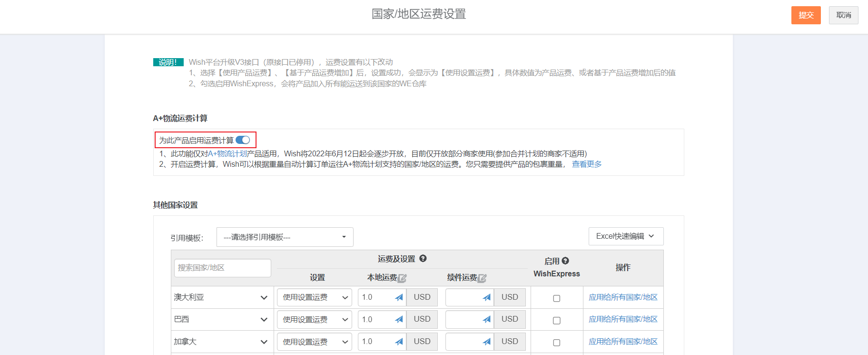868x355 pixels.
Task: Click the USD unit beside 加拿大 续件运费
Action: click(x=510, y=342)
